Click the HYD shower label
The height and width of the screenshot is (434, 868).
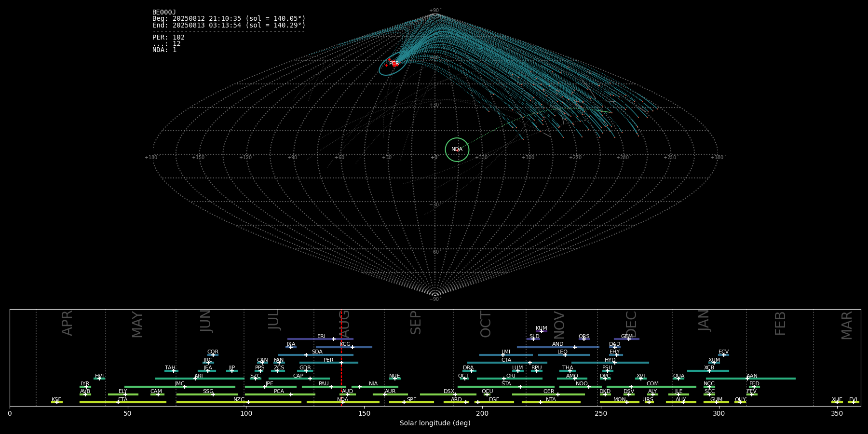pos(610,360)
